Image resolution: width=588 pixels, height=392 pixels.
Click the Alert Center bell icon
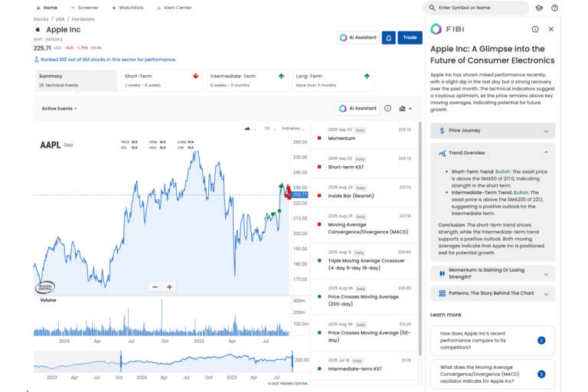click(x=159, y=8)
